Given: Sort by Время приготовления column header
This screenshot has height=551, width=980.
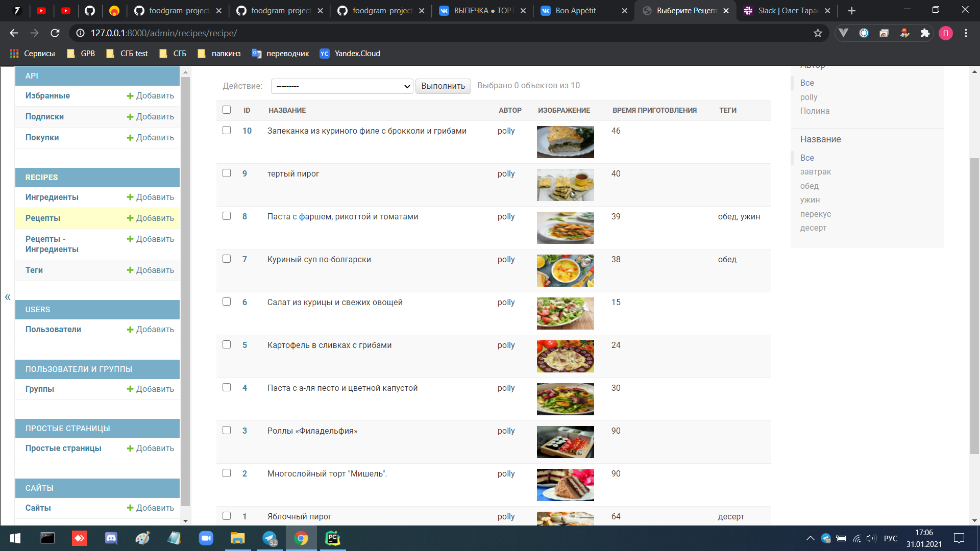Looking at the screenshot, I should pos(654,110).
